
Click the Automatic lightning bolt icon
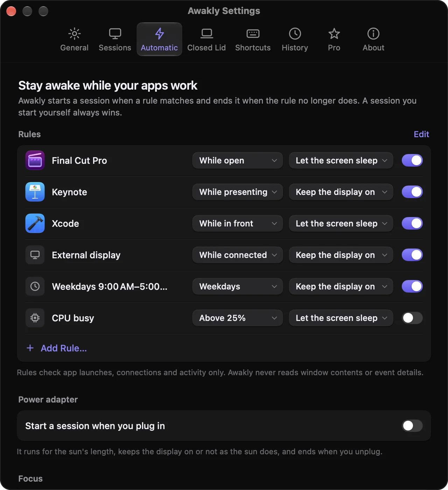pyautogui.click(x=159, y=34)
